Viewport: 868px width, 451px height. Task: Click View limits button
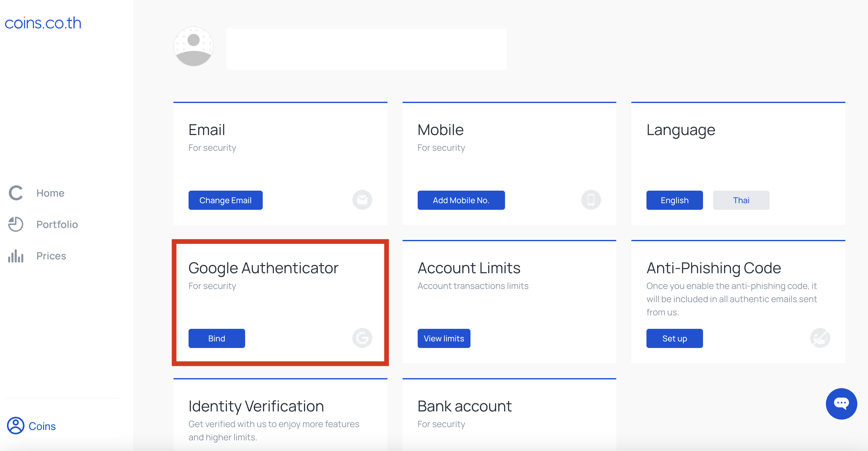[443, 338]
